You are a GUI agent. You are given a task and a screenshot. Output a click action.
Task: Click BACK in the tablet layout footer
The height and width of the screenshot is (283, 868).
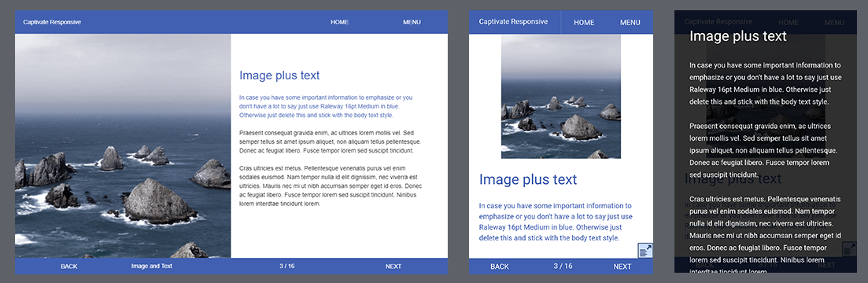point(500,266)
